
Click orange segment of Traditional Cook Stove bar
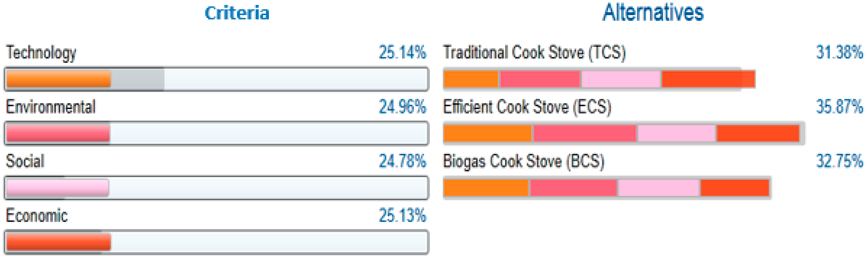pos(471,79)
